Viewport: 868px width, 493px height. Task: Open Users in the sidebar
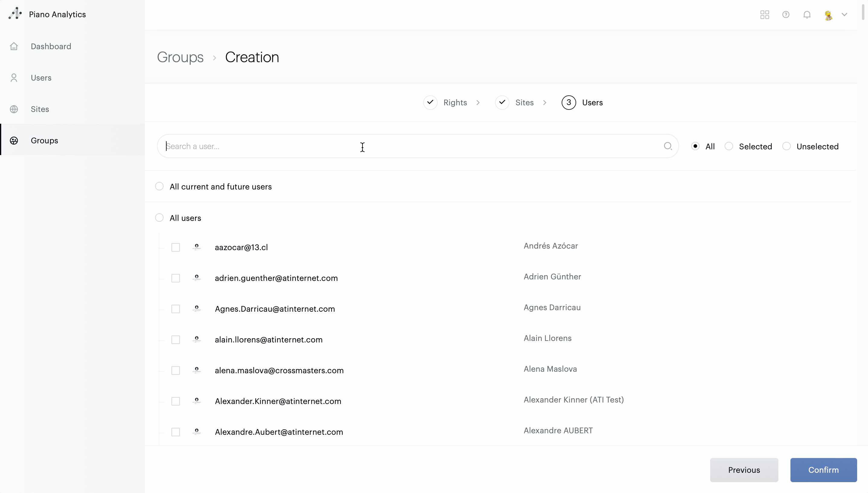tap(41, 78)
